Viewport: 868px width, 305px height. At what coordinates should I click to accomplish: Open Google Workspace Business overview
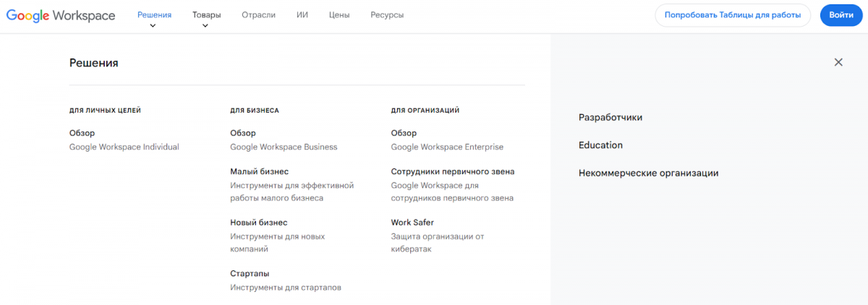[284, 140]
